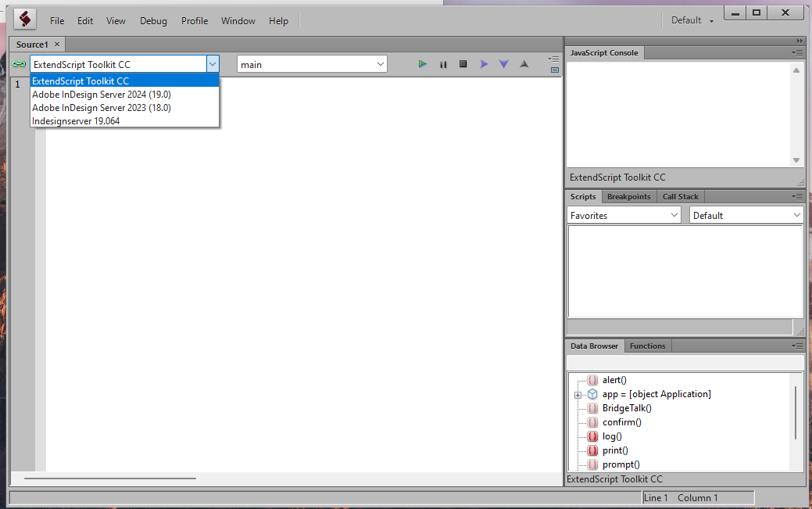This screenshot has width=812, height=509.
Task: Open the Scripts panel flyout menu
Action: [x=797, y=197]
